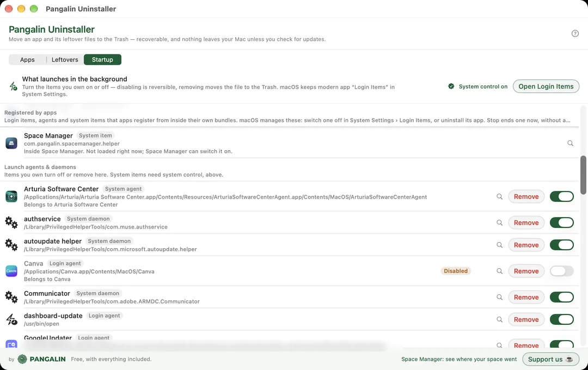This screenshot has height=370, width=588.
Task: Click the Support us button
Action: (550, 359)
